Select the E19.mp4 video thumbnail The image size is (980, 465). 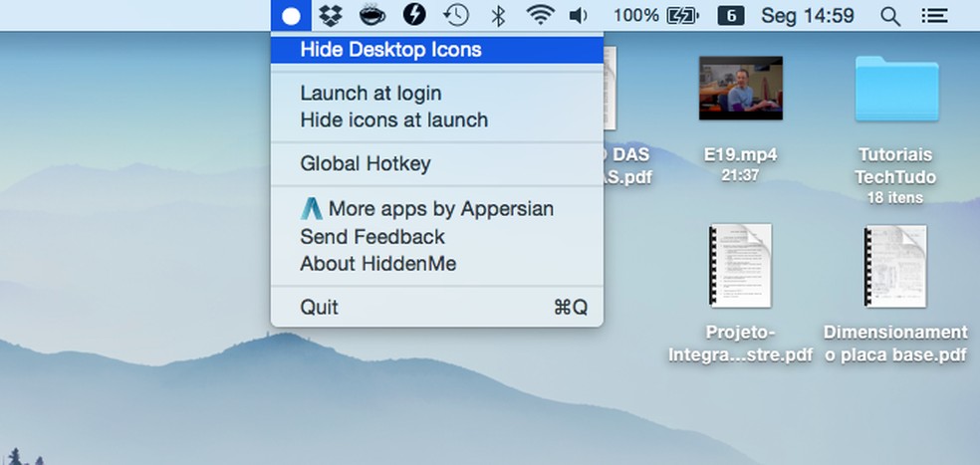click(x=741, y=88)
